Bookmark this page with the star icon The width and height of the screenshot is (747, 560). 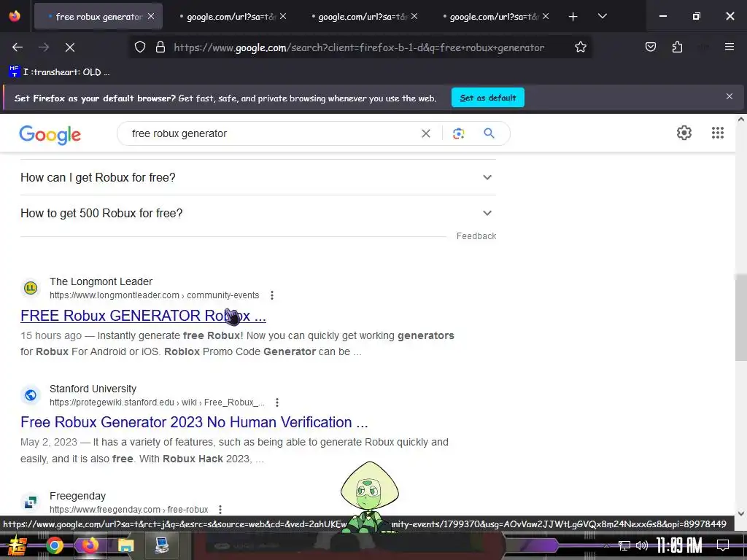580,47
